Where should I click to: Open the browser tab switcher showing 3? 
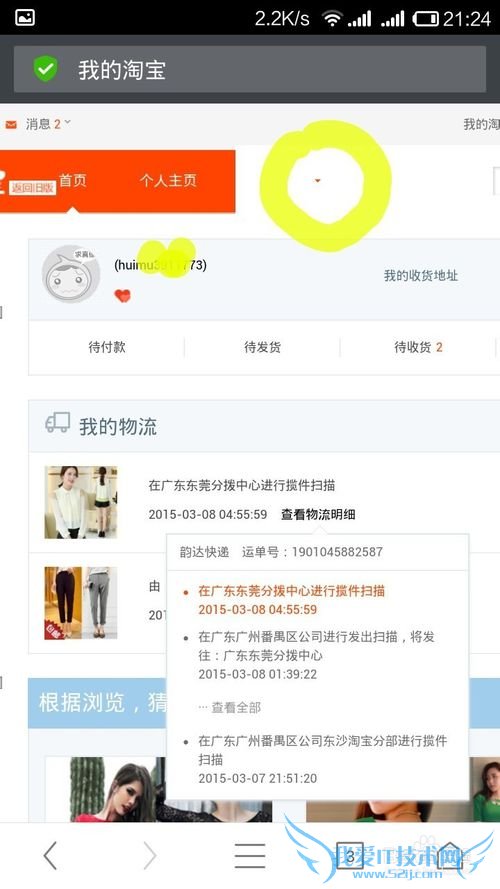coord(350,856)
